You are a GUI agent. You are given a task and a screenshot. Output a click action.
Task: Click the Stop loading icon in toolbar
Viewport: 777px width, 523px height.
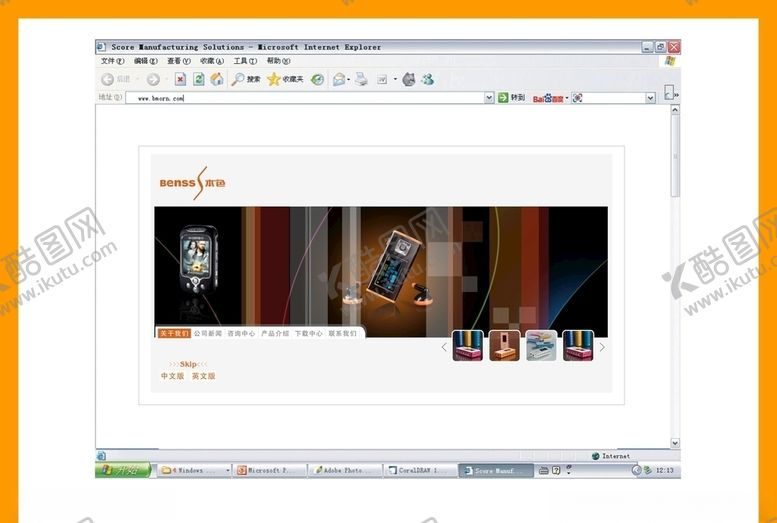pyautogui.click(x=180, y=79)
